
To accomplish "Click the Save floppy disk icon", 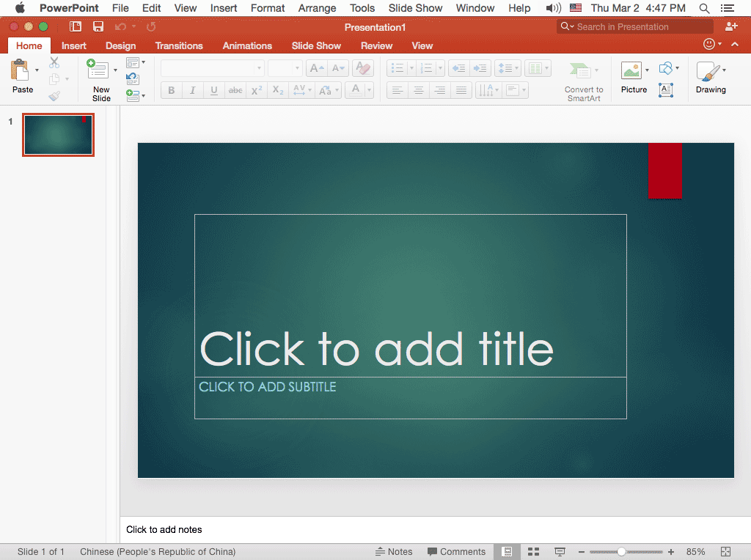I will tap(98, 27).
